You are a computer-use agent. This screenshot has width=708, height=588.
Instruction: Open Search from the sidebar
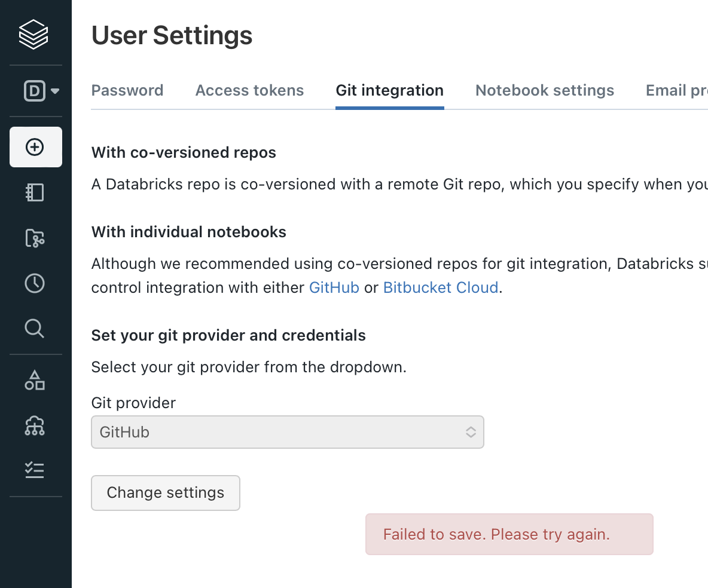[35, 329]
